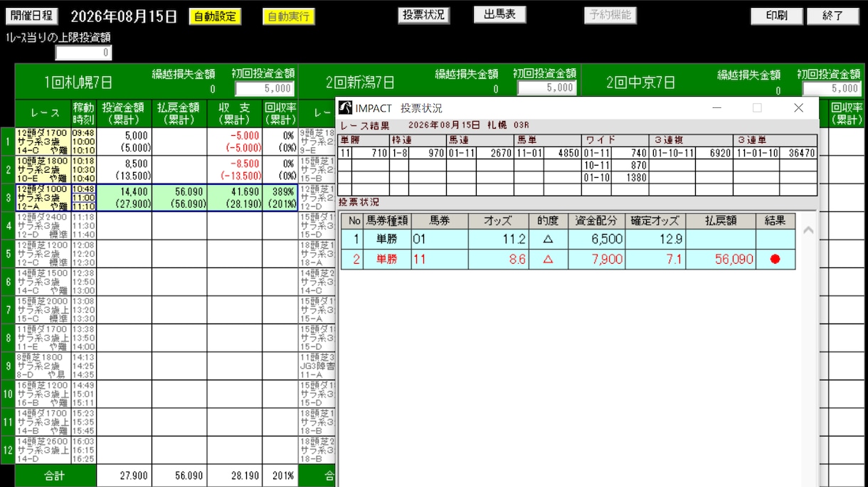This screenshot has height=487, width=868.
Task: Select Sapporo race 8 row 11頭ダ1700
Action: (x=42, y=338)
